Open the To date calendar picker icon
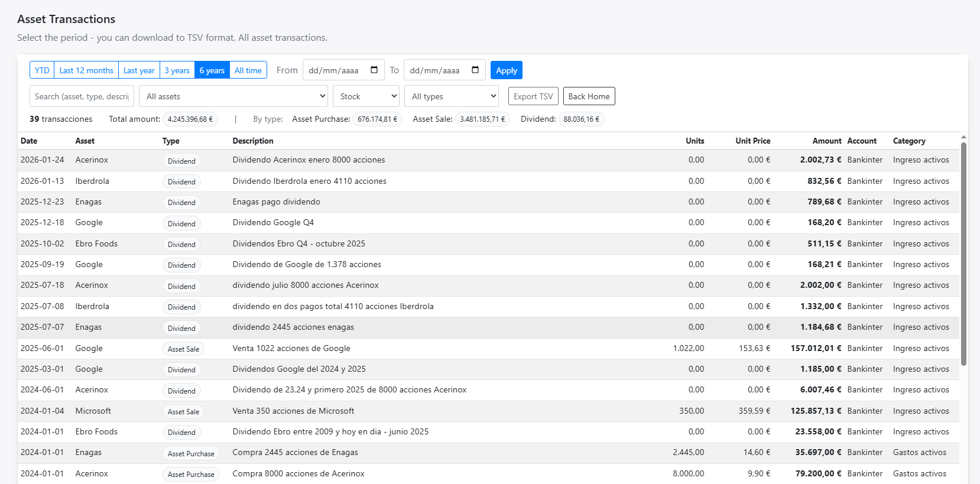Screen dimensions: 980x484 (475, 70)
